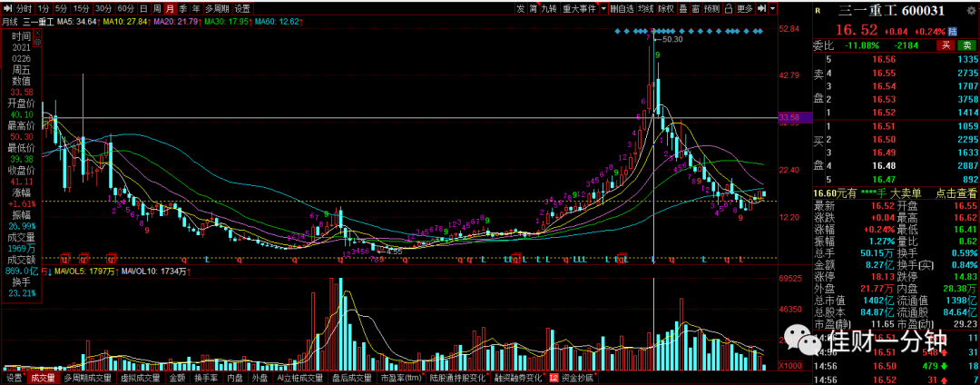Click the arrow icon after 更多
980x385 pixels.
pos(762,9)
